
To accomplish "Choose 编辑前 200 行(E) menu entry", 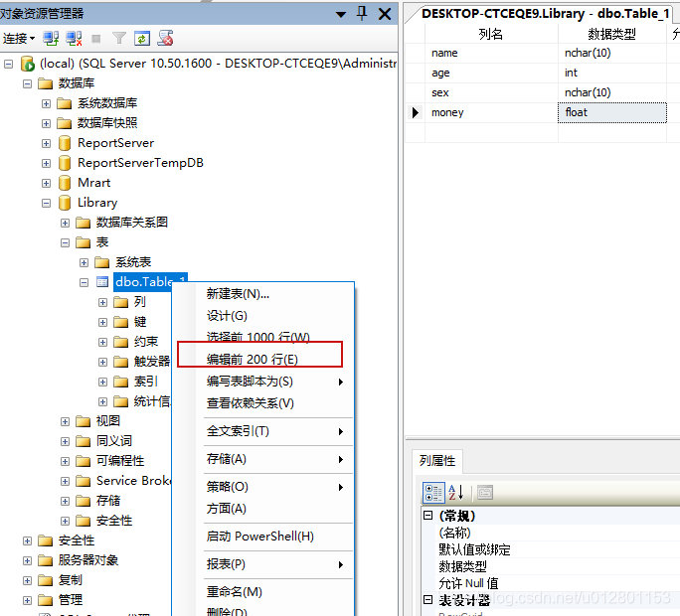I will 263,360.
